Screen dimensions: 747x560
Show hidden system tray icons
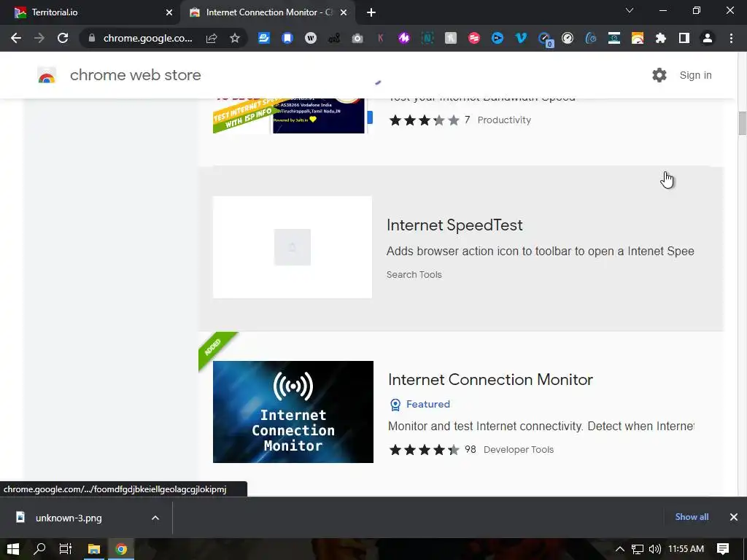[620, 549]
